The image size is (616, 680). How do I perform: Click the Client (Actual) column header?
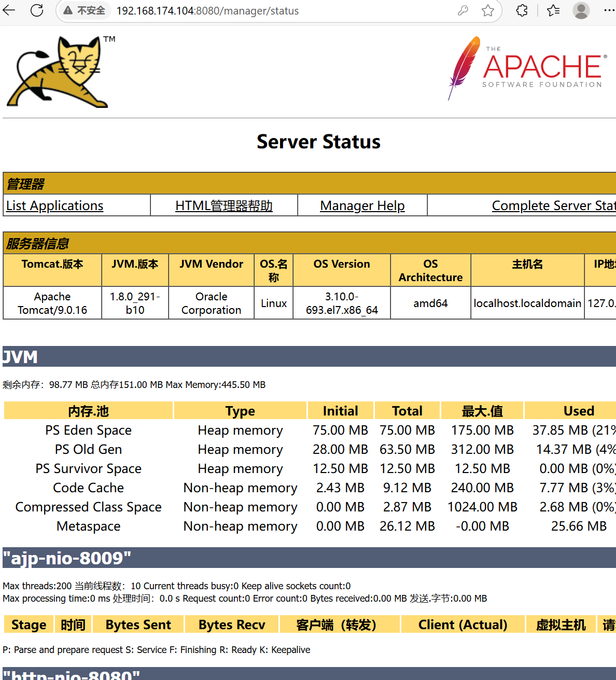click(x=463, y=625)
